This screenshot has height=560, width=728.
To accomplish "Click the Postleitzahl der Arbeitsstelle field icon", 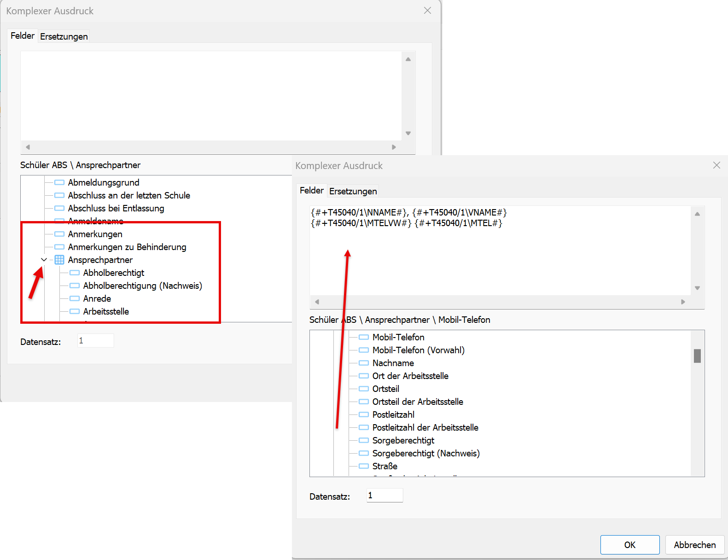I will pos(364,427).
